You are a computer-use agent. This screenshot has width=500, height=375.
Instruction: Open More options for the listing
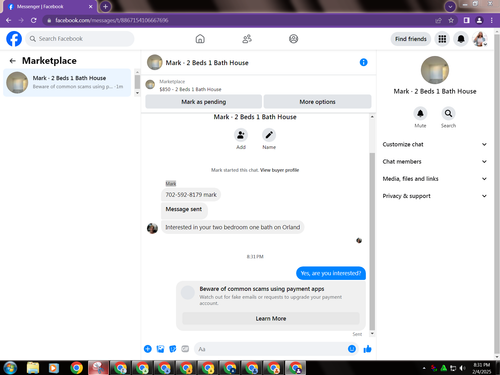click(317, 102)
